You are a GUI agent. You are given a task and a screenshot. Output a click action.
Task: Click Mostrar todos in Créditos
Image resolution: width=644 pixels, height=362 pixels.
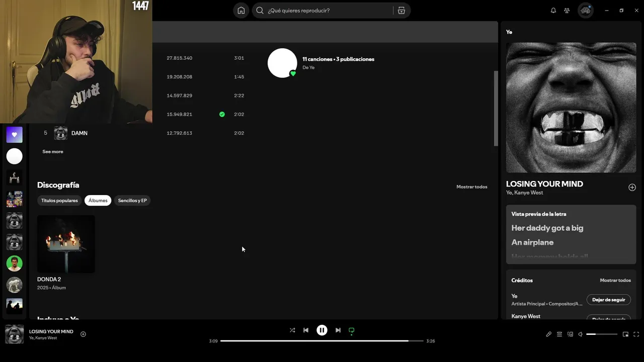point(615,281)
